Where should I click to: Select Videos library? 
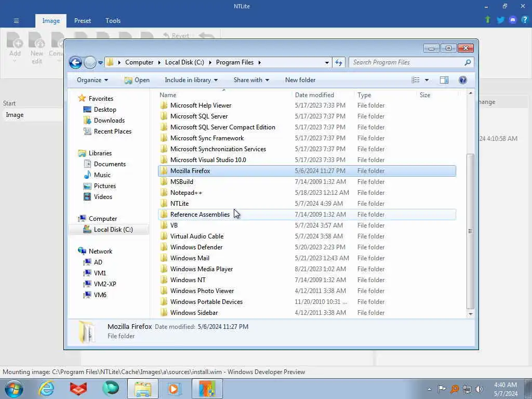[103, 197]
